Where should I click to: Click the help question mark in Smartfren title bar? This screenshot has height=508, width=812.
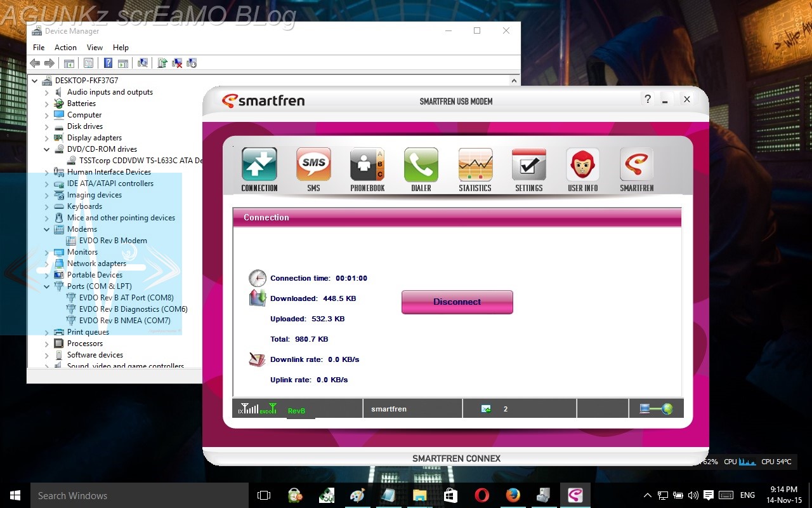click(x=648, y=99)
